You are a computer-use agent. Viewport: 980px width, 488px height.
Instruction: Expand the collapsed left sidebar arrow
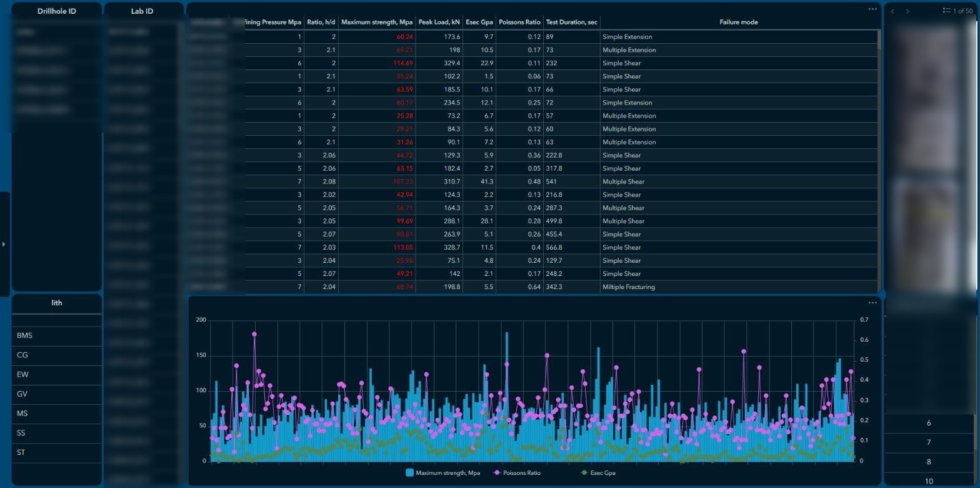coord(4,244)
